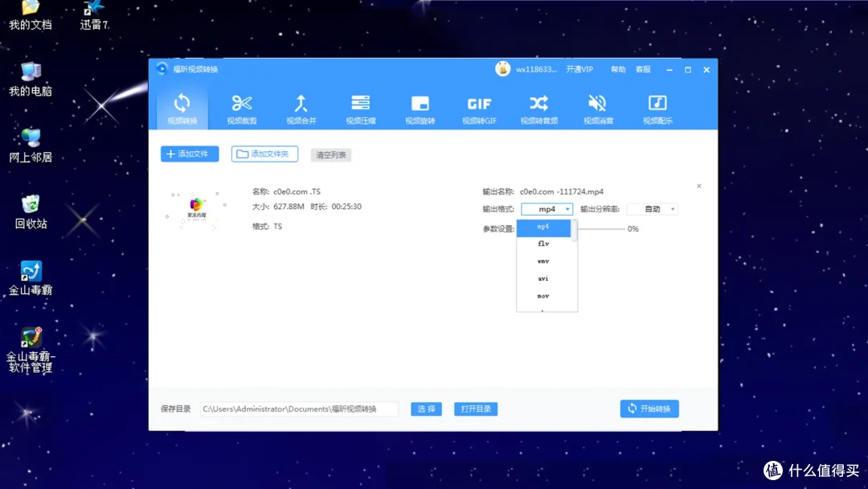Click the user avatar icon in title bar

pos(502,69)
